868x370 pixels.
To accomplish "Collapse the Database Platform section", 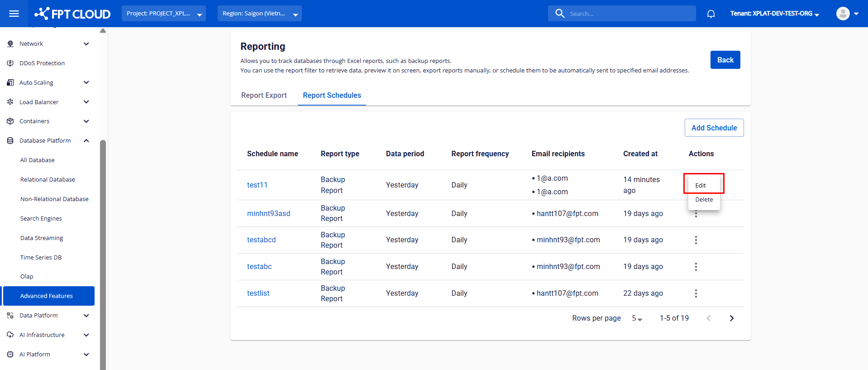I will pyautogui.click(x=86, y=141).
